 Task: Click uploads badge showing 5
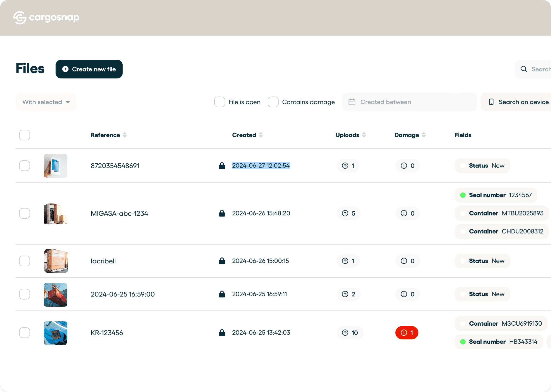pos(348,213)
